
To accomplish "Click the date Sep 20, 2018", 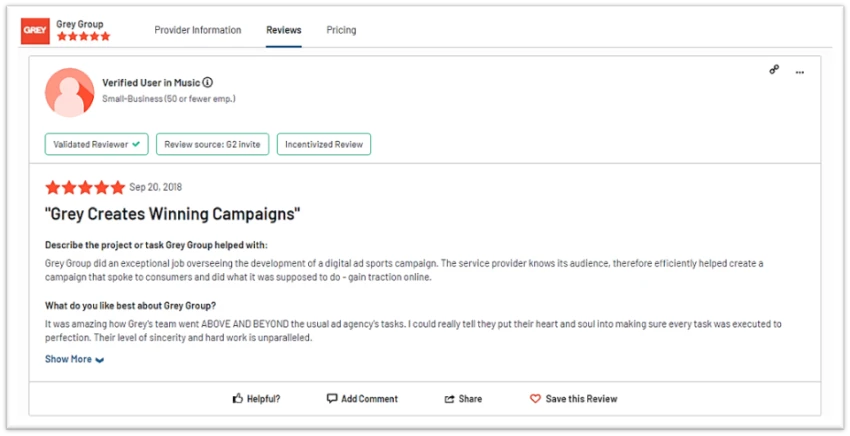I will [156, 187].
